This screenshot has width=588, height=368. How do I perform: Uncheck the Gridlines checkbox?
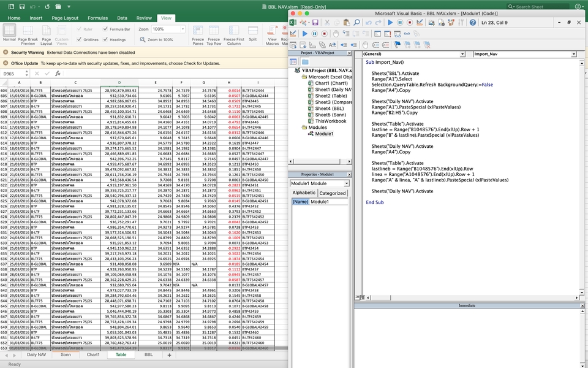79,39
